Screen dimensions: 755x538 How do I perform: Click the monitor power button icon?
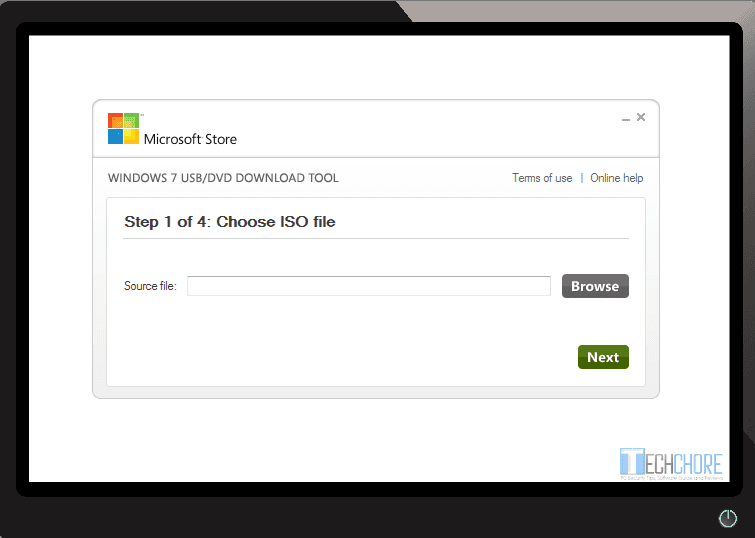(x=728, y=518)
